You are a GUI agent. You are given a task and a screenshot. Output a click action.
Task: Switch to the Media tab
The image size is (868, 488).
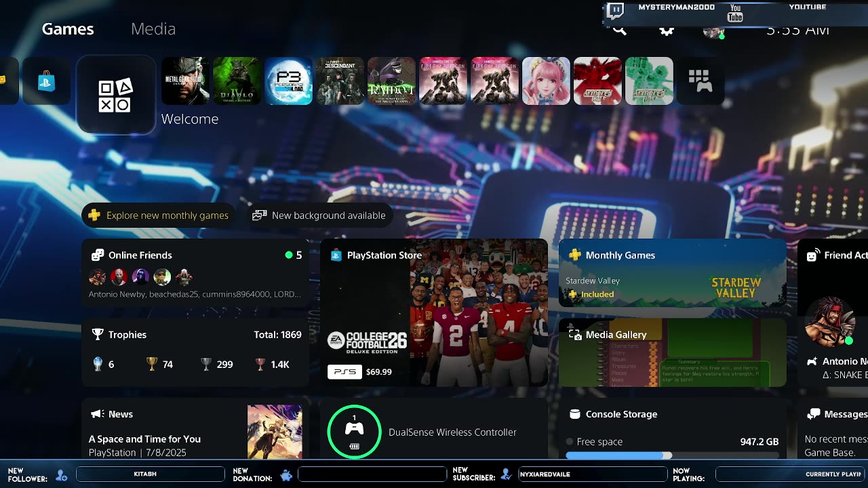(x=153, y=29)
